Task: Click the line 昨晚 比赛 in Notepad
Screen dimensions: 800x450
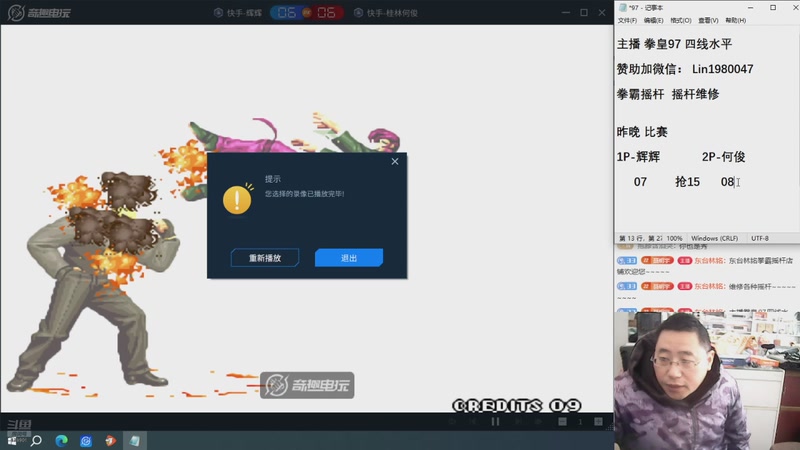Action: 642,132
